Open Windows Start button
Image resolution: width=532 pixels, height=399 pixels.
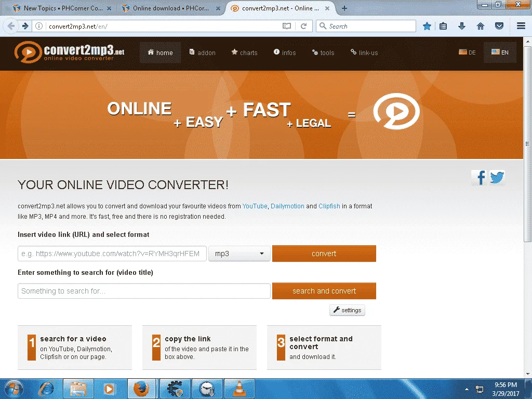coord(14,389)
